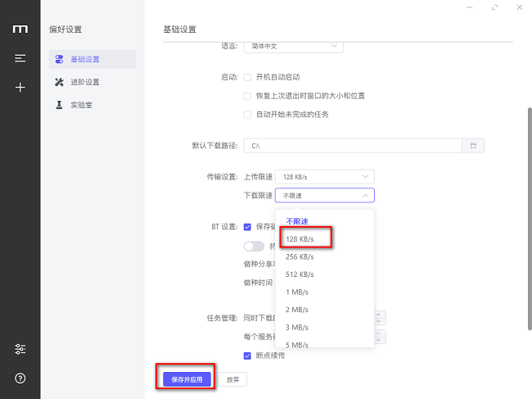The width and height of the screenshot is (532, 399).
Task: Check 恢复上次退出时窗口的大小和位置 option
Action: click(247, 96)
